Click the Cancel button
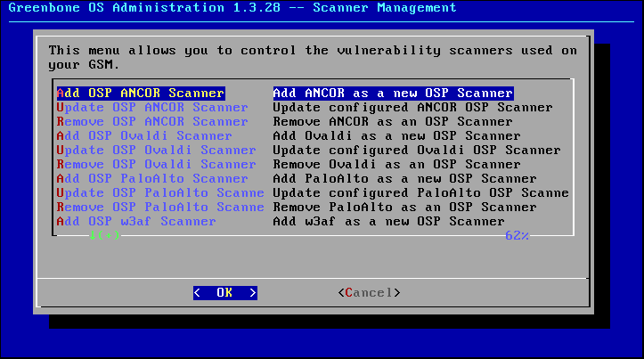The width and height of the screenshot is (644, 359). 369,293
